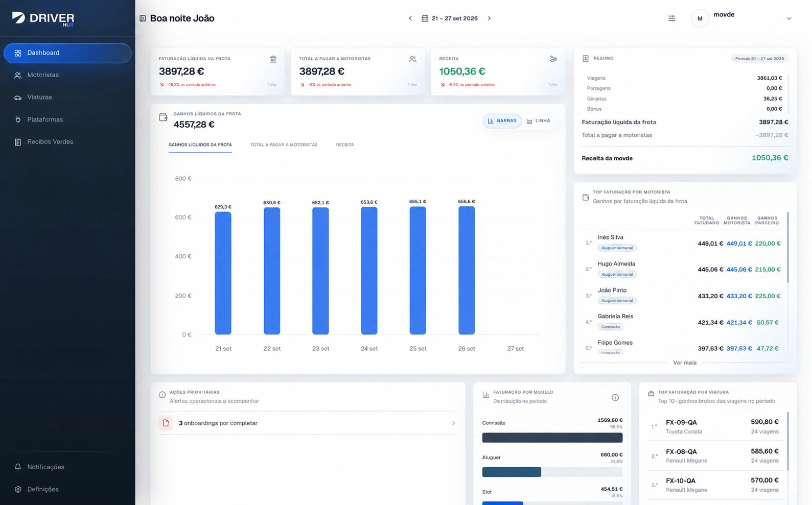The height and width of the screenshot is (505, 812).
Task: Click the hand-coin icon on Receita card
Action: click(x=553, y=59)
